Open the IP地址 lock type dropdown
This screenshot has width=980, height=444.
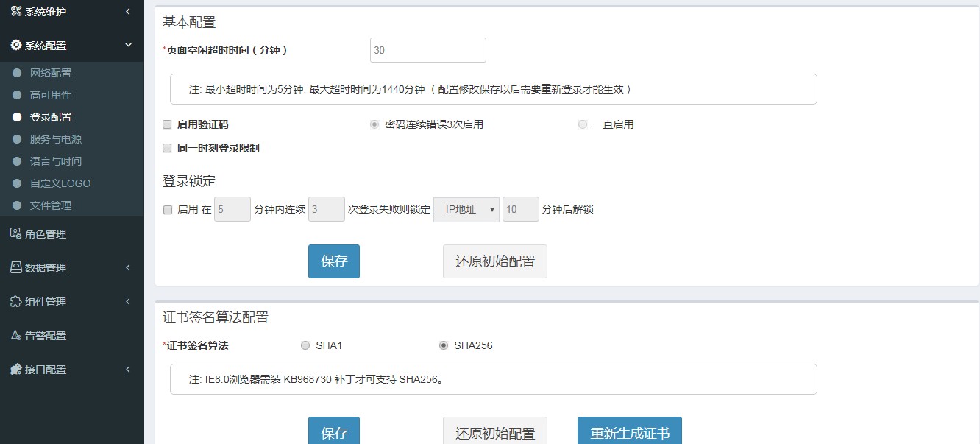point(466,210)
